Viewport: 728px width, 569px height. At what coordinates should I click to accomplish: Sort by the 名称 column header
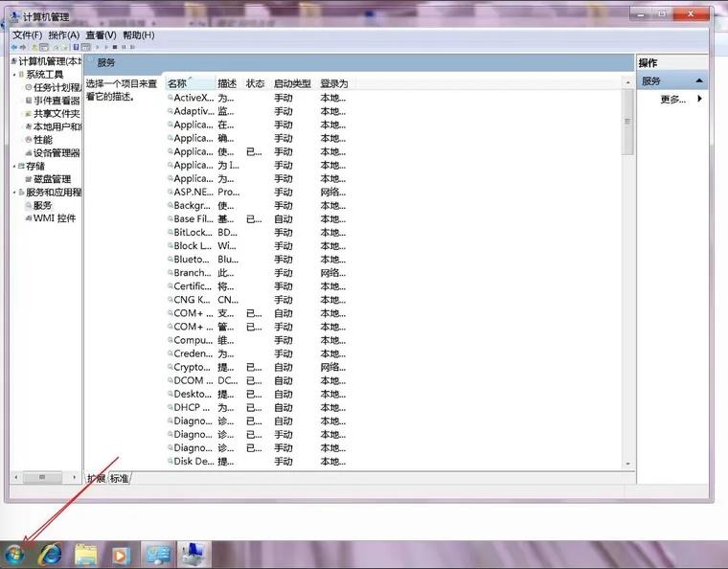[191, 83]
